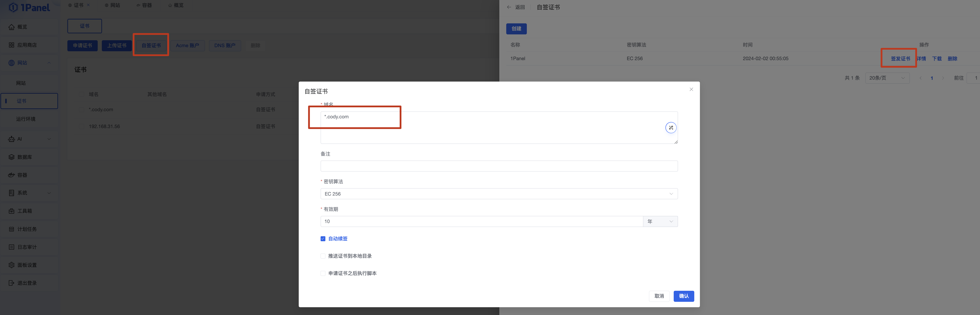Click the 应用商店 grid icon
The width and height of the screenshot is (980, 315).
[x=11, y=45]
